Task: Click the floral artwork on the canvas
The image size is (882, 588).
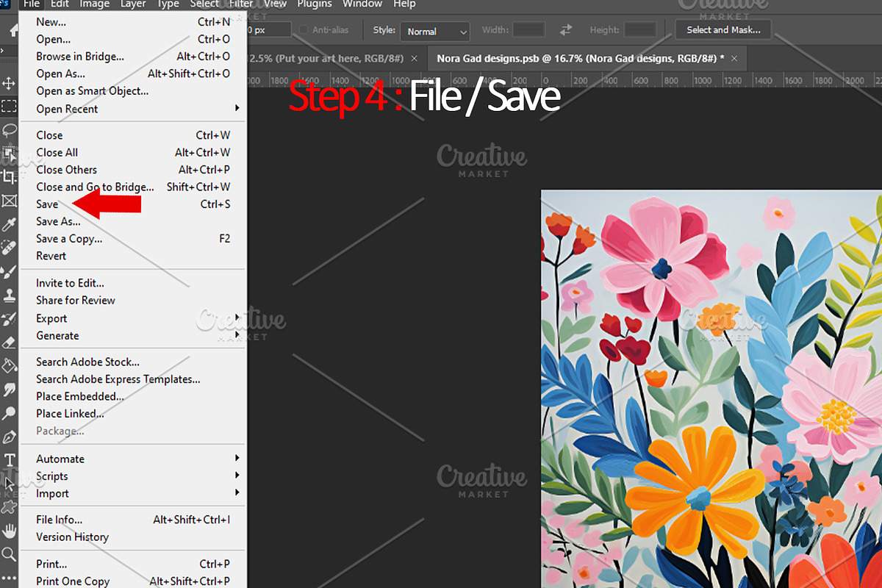Action: pos(711,389)
